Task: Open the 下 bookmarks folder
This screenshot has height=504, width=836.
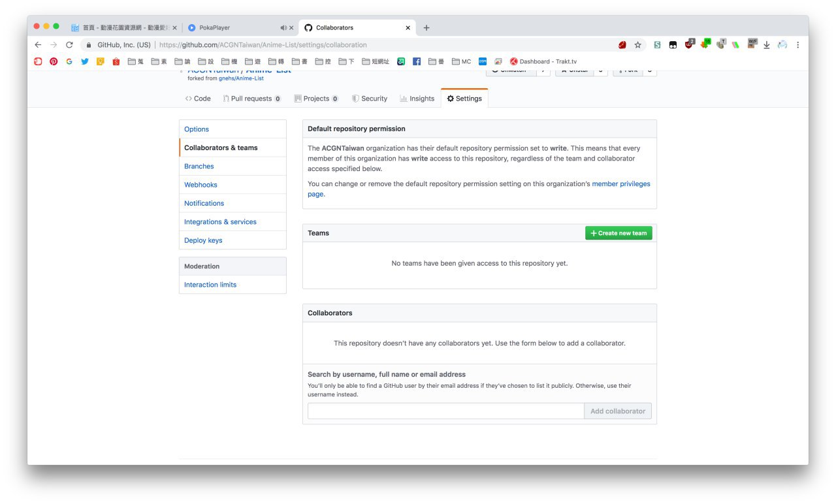Action: click(346, 61)
